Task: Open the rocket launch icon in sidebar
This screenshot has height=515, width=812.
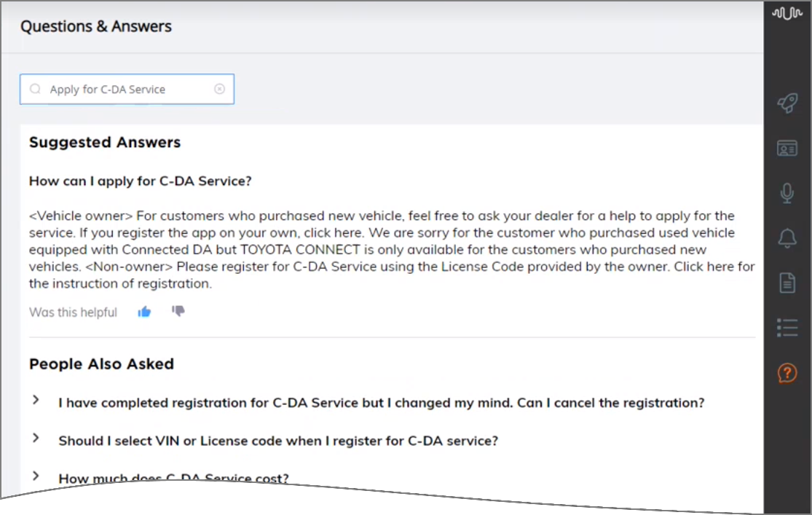Action: pyautogui.click(x=787, y=103)
